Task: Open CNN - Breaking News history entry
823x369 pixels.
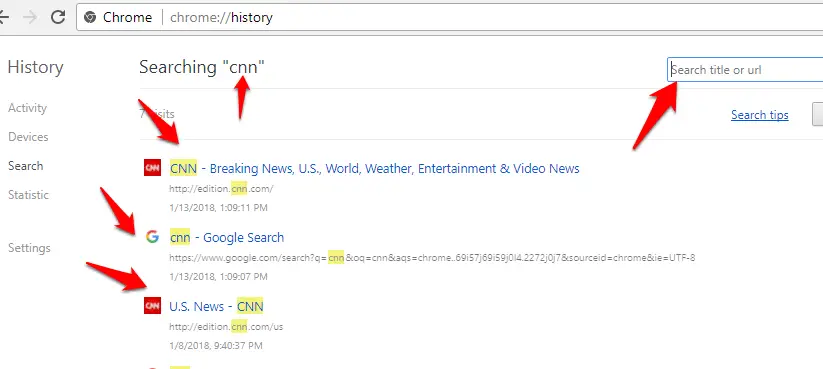Action: tap(374, 168)
